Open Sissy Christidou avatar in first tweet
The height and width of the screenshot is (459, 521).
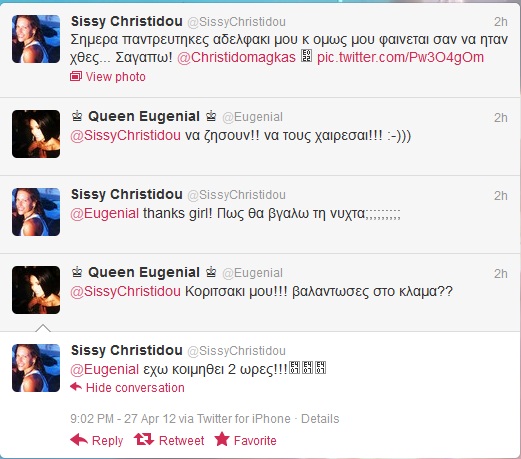click(36, 39)
